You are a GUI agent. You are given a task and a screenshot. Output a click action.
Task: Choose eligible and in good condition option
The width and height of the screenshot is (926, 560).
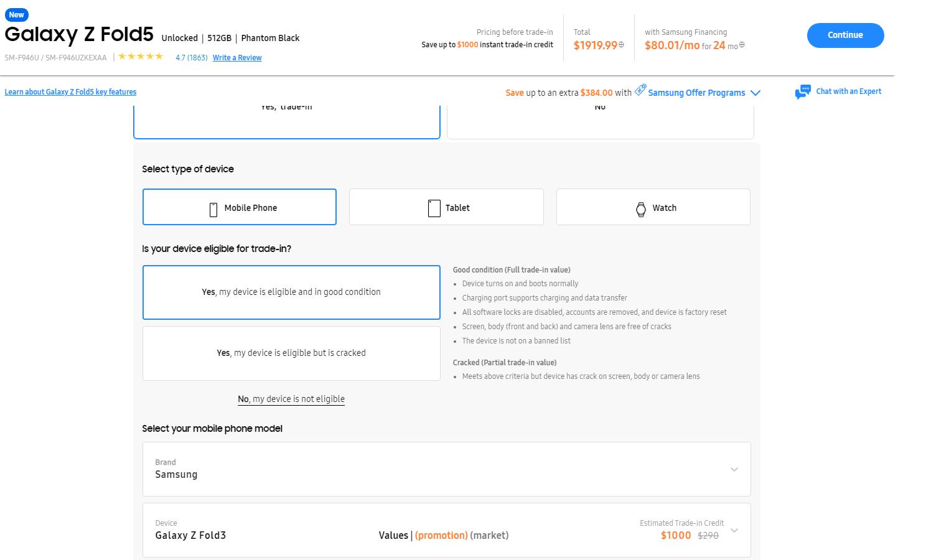click(291, 292)
